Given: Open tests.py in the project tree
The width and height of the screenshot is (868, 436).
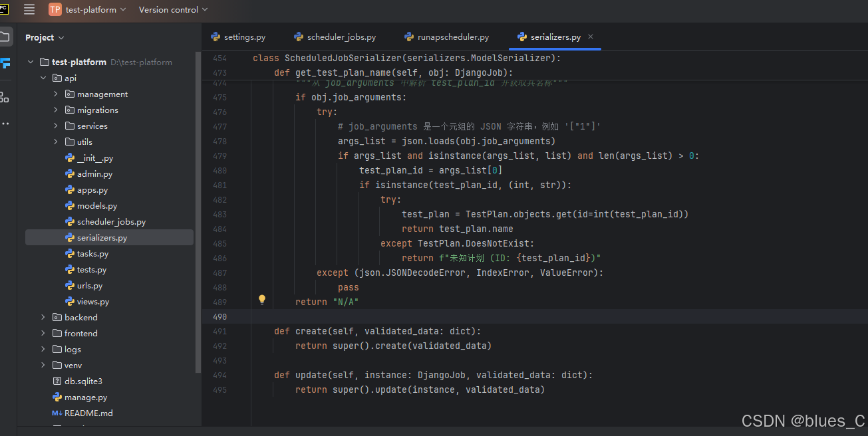Looking at the screenshot, I should click(92, 269).
